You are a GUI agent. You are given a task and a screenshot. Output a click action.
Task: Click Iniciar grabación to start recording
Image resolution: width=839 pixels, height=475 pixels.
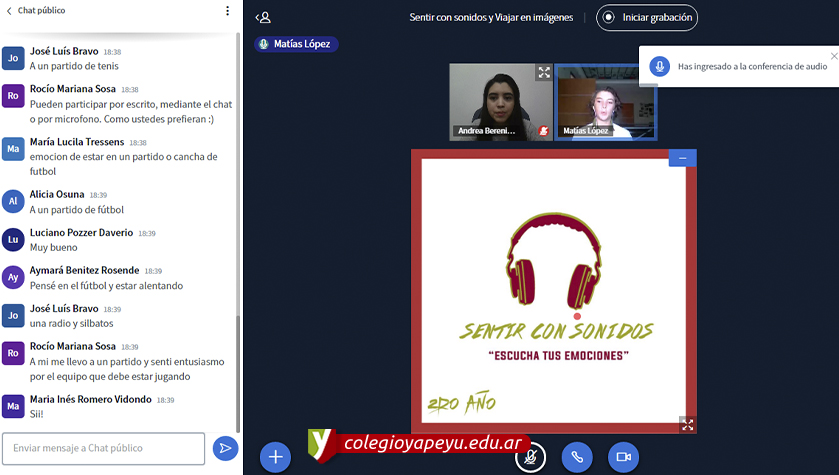(x=647, y=17)
